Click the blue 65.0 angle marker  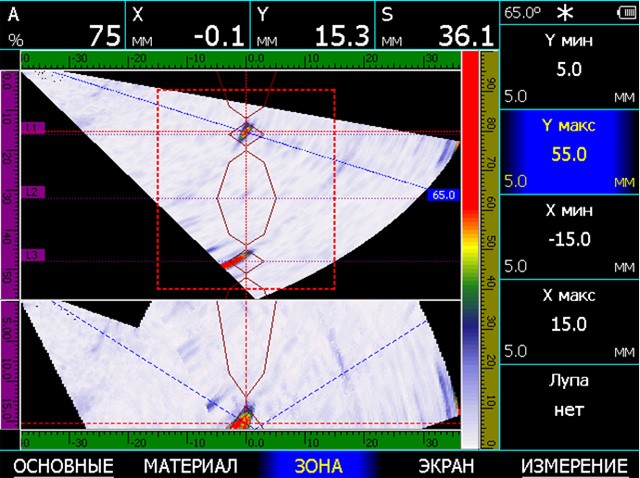pyautogui.click(x=444, y=195)
